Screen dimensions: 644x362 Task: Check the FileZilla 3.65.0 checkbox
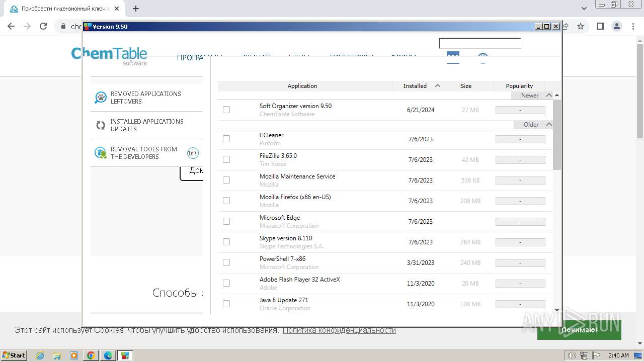tap(226, 159)
